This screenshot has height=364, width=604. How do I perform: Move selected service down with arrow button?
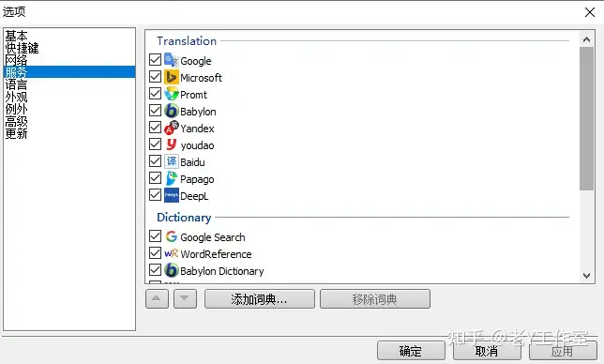pyautogui.click(x=185, y=299)
